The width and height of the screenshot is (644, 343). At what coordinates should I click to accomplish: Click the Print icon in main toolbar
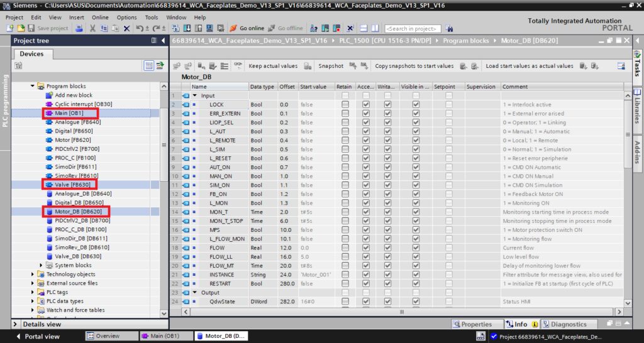coord(79,28)
